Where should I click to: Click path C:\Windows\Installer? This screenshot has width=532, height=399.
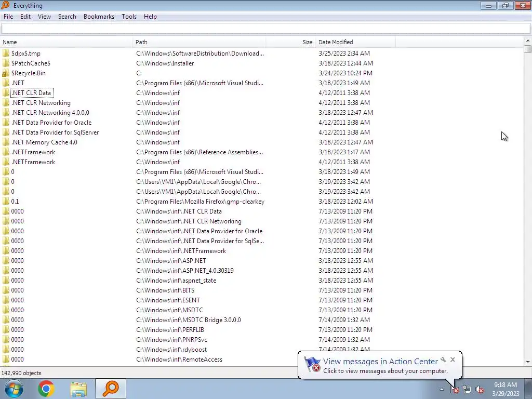coord(165,63)
